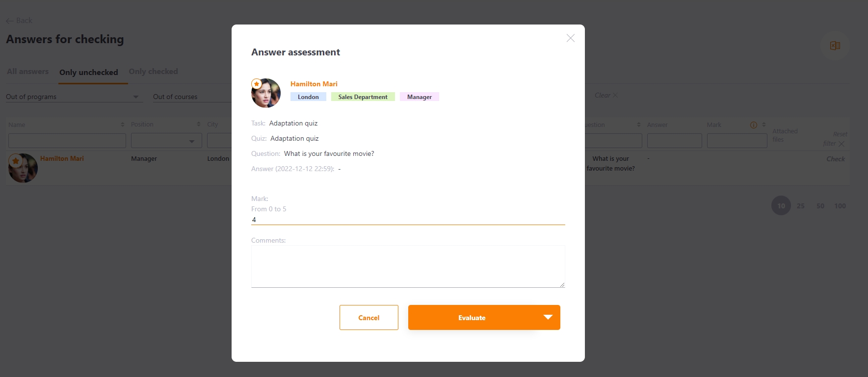
Task: Sort table by Name column
Action: coord(123,125)
